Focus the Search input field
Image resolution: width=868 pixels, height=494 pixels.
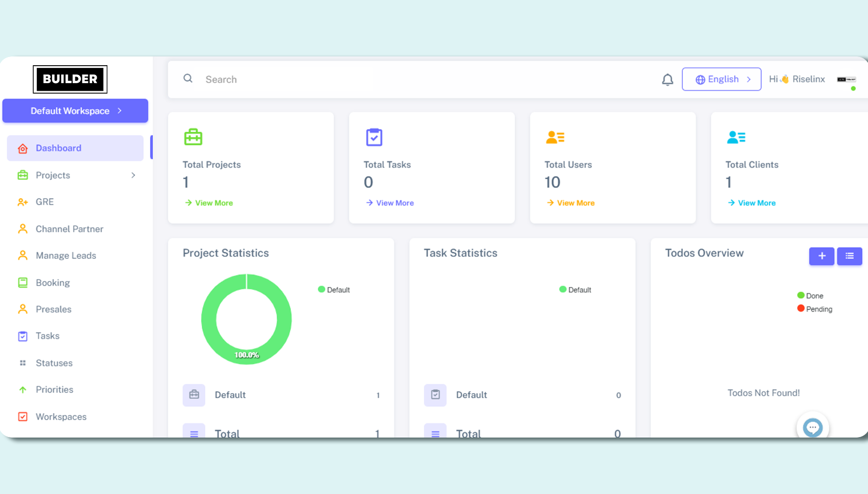point(380,80)
